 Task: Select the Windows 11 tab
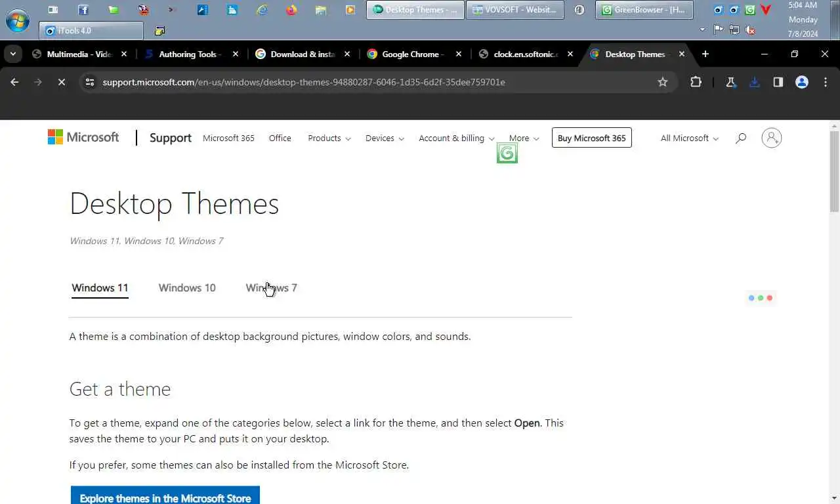(100, 287)
